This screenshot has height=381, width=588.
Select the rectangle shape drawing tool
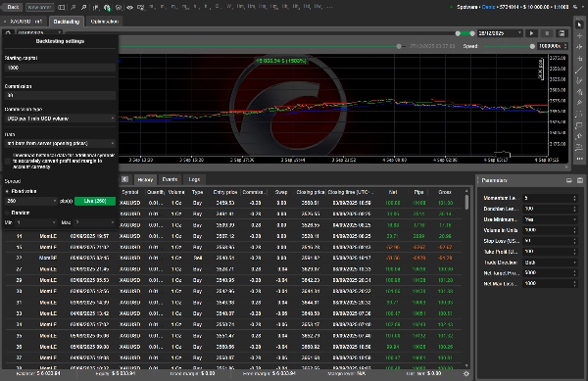[x=579, y=125]
